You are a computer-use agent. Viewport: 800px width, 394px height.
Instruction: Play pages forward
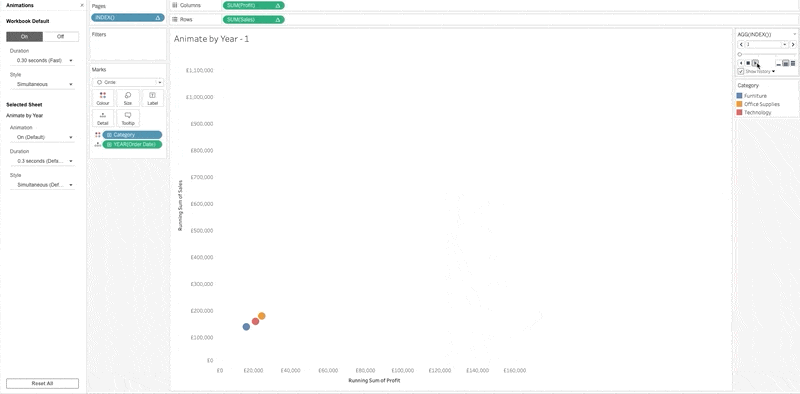pyautogui.click(x=755, y=63)
